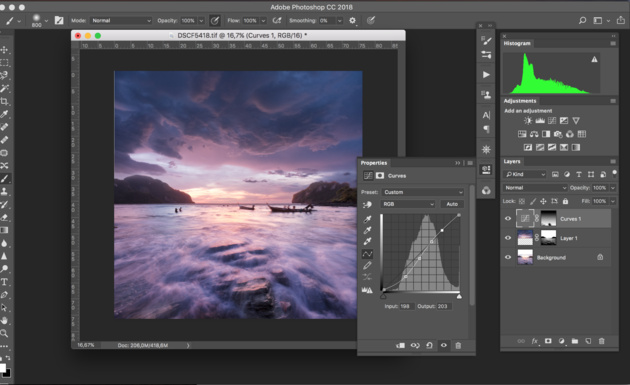Add a Brightness/Contrast adjustment icon
The height and width of the screenshot is (385, 630).
pos(528,121)
